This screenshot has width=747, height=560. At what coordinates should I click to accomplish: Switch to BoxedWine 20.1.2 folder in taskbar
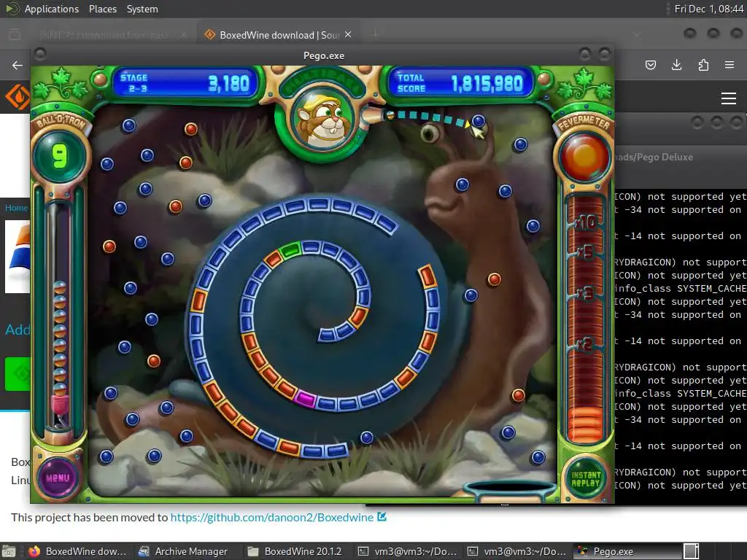tap(295, 551)
